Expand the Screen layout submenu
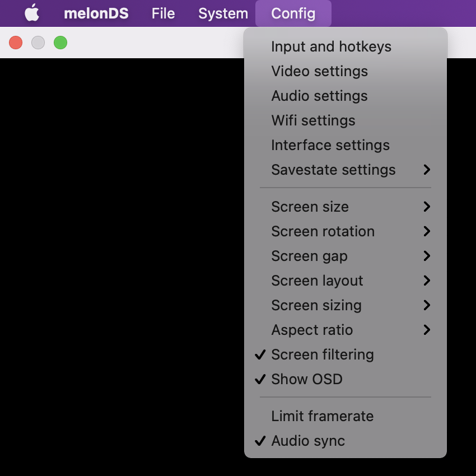This screenshot has height=476, width=476. click(316, 281)
